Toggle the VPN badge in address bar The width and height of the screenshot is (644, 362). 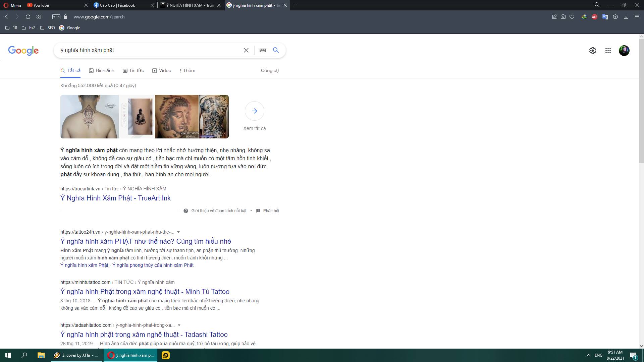(x=56, y=17)
